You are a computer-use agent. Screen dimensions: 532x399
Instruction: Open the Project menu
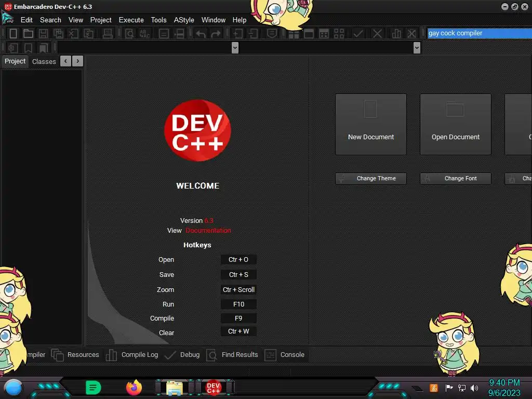coord(101,20)
